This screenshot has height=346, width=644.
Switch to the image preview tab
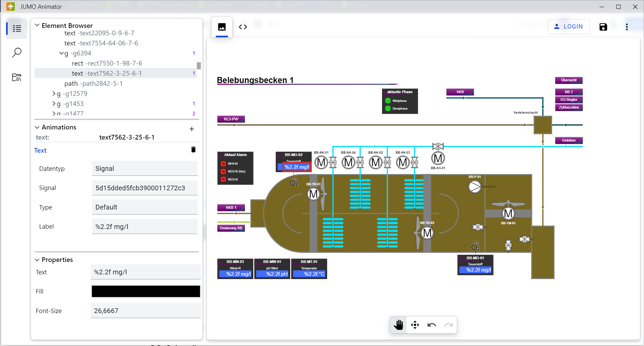(x=222, y=27)
